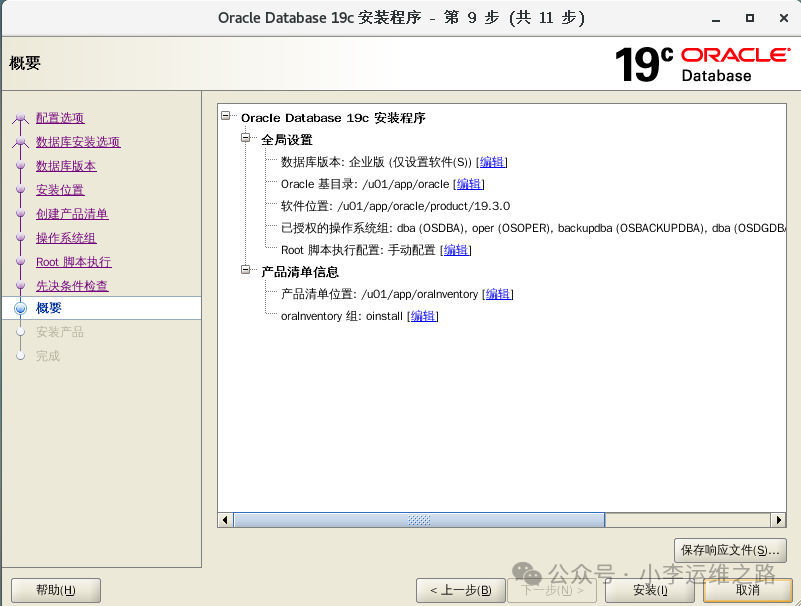Collapse the 产品清单信息 tree section
The width and height of the screenshot is (801, 606).
246,270
